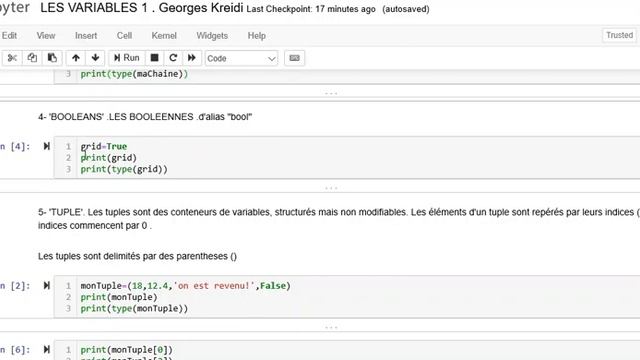Click code line grid=True
Image resolution: width=640 pixels, height=360 pixels.
point(104,146)
